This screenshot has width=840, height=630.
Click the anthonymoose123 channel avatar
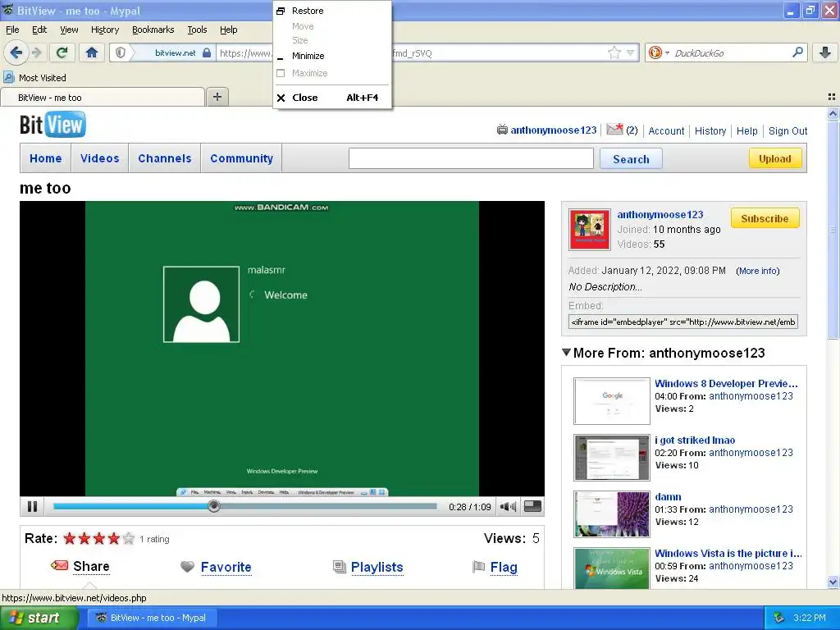(x=589, y=230)
